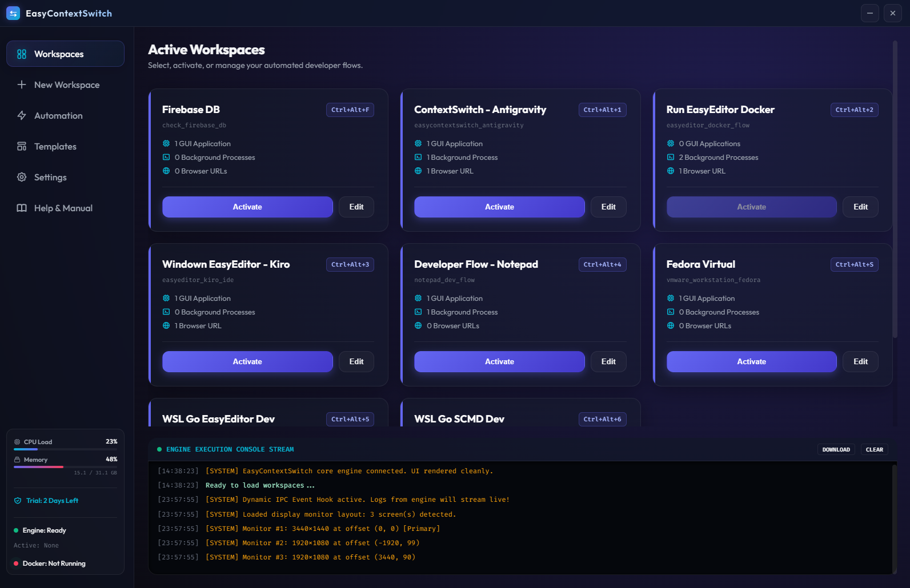Image resolution: width=910 pixels, height=588 pixels.
Task: Click the Ctrl+Alt+S shortcut badge
Action: coord(854,264)
